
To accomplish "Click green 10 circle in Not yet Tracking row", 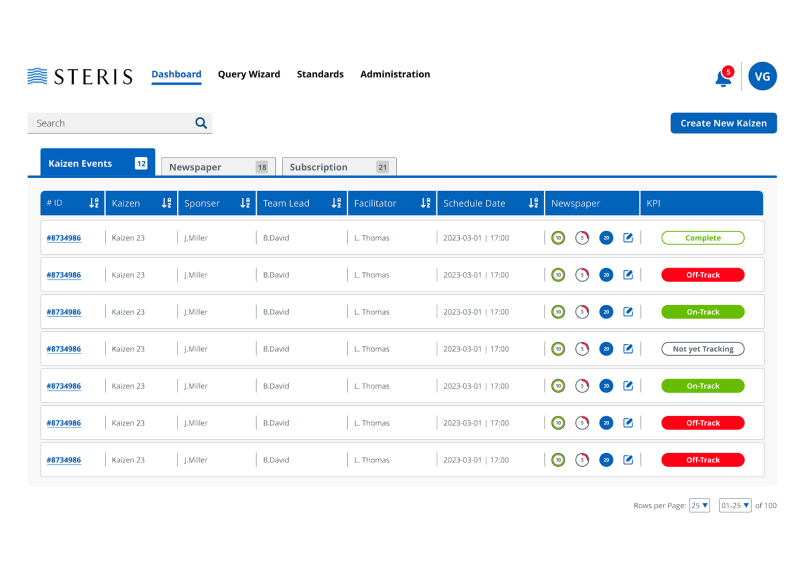I will 558,349.
